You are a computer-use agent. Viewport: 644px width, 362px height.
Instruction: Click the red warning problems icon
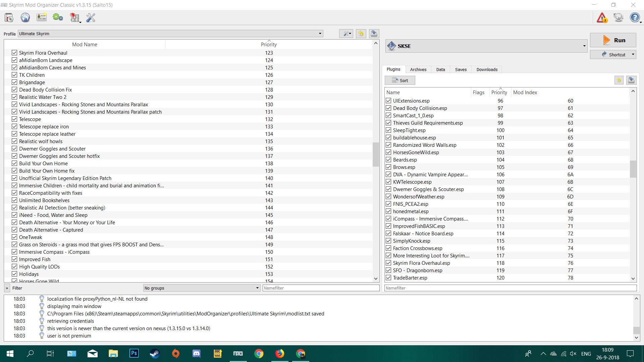[x=602, y=17]
